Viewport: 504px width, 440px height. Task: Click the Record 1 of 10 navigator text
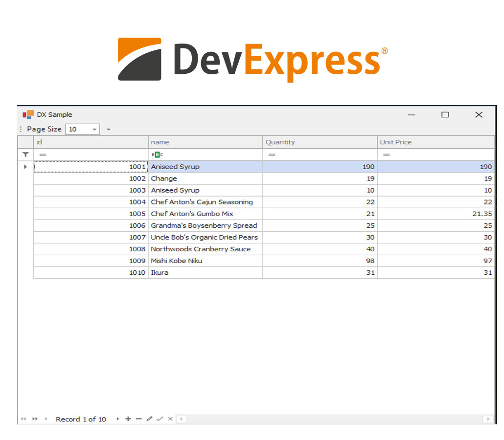click(x=81, y=419)
